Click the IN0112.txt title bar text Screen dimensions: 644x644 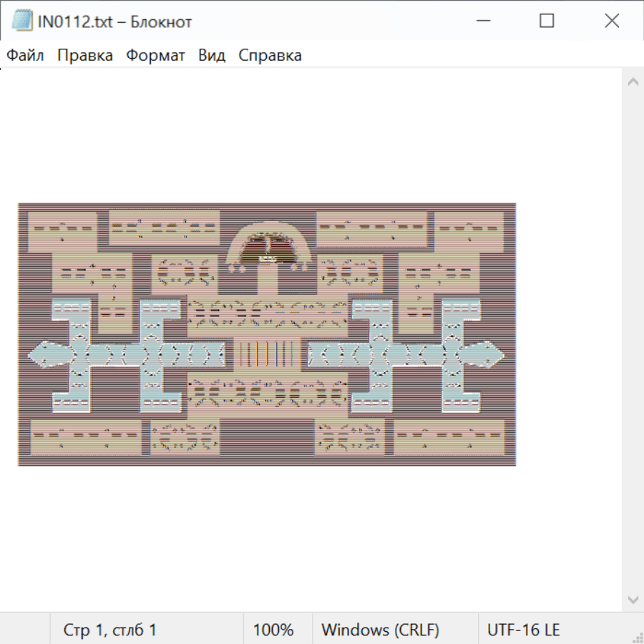pyautogui.click(x=114, y=22)
